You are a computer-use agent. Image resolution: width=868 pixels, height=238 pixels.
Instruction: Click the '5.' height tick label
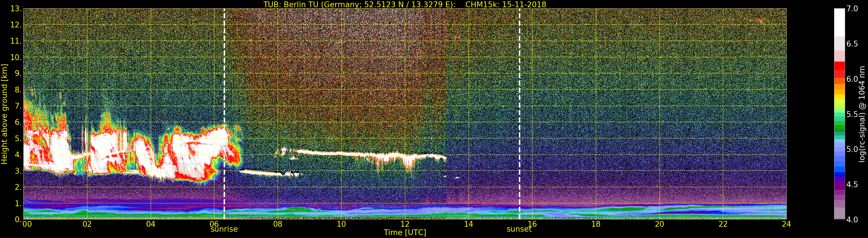click(17, 139)
